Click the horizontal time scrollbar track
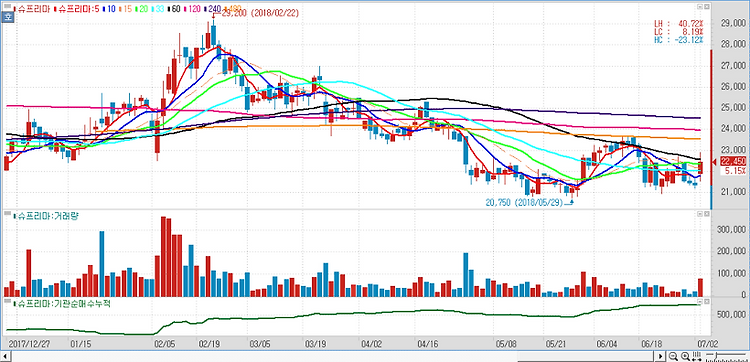750x362 pixels. [332, 357]
